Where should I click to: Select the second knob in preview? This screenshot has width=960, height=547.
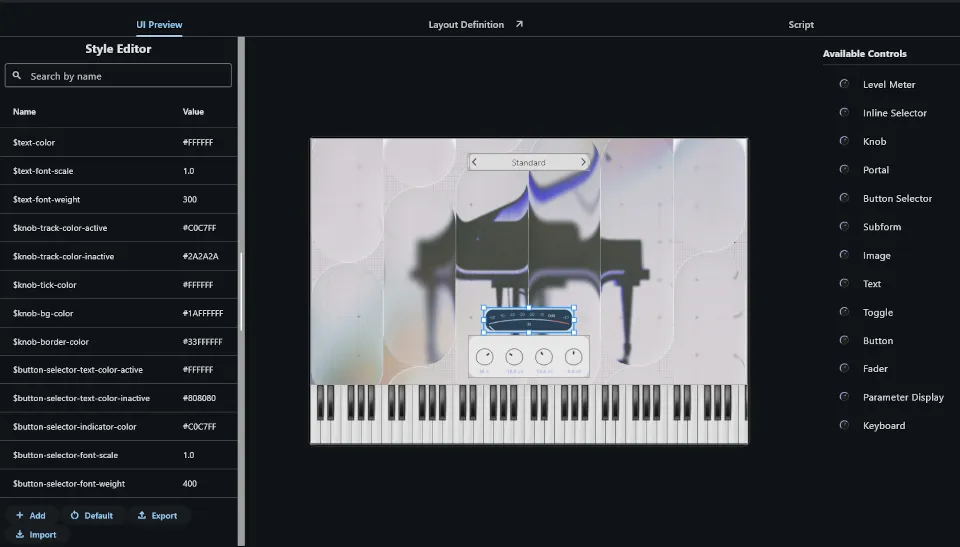tap(514, 356)
